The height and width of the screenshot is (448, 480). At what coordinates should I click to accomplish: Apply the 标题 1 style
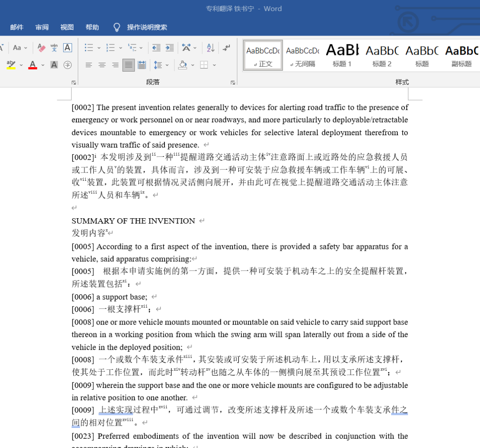(342, 56)
